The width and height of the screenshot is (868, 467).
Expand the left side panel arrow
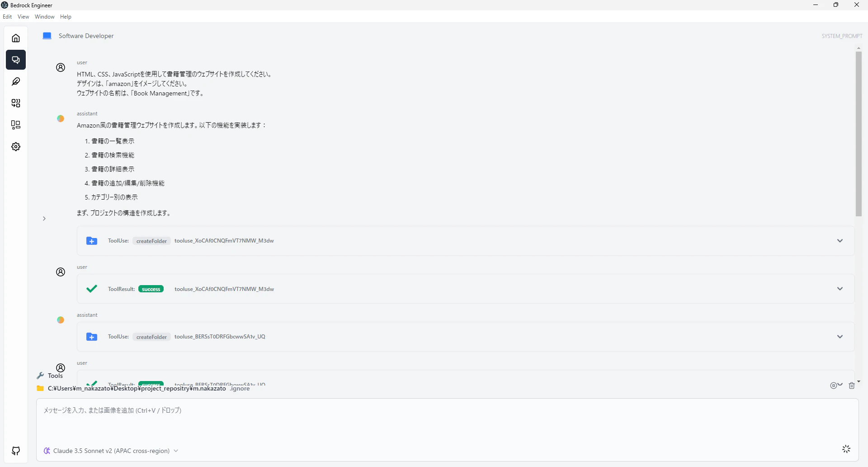(x=44, y=219)
